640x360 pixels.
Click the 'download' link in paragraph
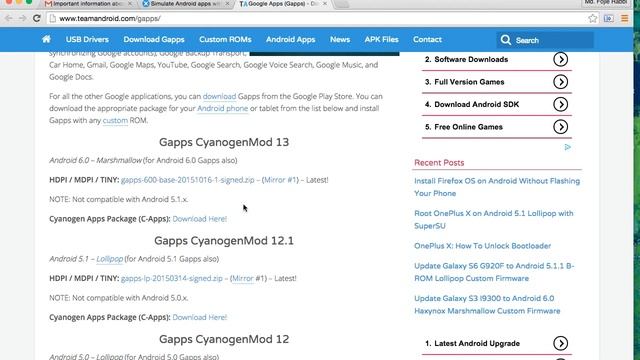pos(219,96)
